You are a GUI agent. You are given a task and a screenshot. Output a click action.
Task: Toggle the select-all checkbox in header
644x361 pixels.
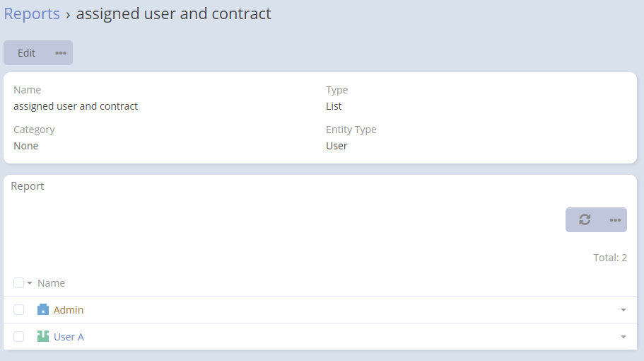click(x=19, y=283)
